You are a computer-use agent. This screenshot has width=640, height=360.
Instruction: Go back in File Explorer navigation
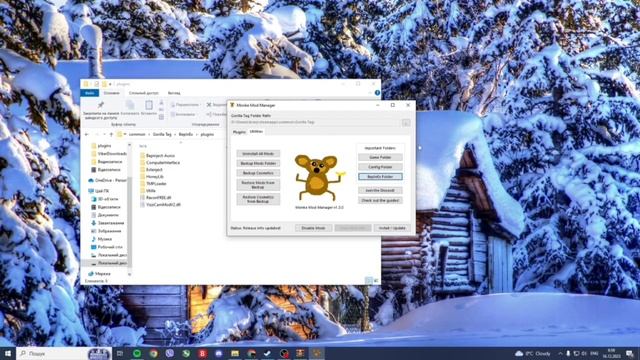[x=87, y=134]
